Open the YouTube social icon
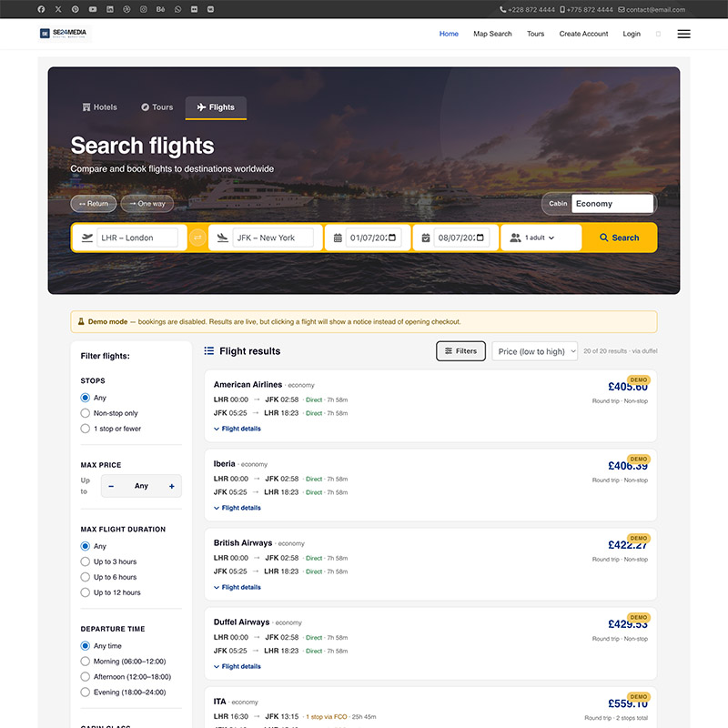 93,9
